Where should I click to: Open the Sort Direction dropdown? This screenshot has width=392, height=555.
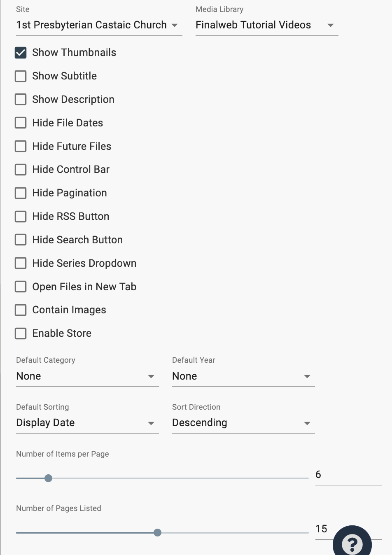point(243,423)
